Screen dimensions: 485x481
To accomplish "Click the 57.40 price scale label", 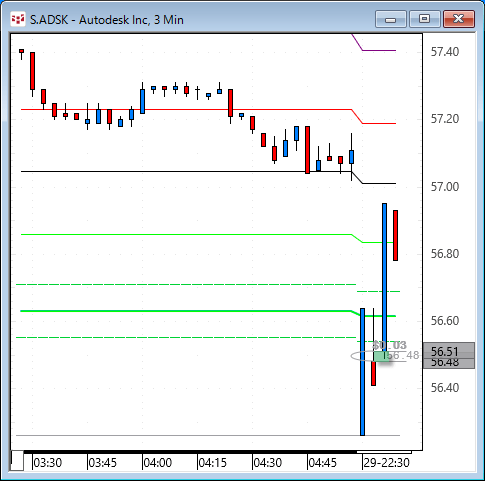I will 445,52.
